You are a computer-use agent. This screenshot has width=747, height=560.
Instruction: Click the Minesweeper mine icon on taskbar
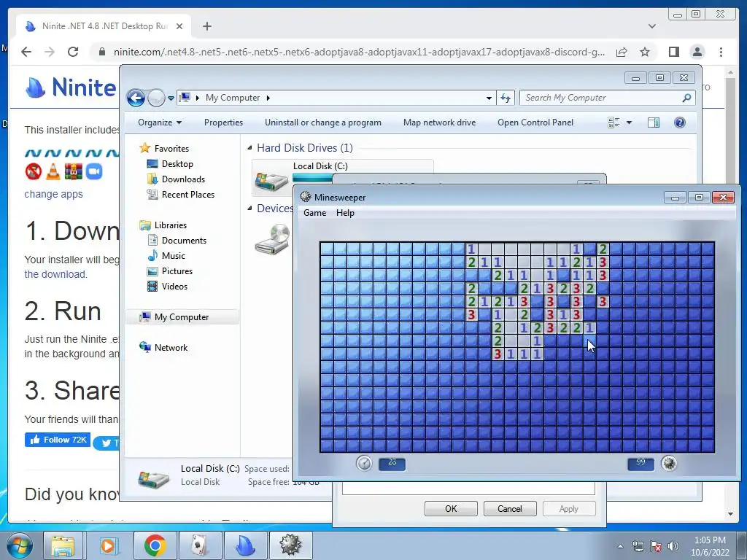click(290, 545)
